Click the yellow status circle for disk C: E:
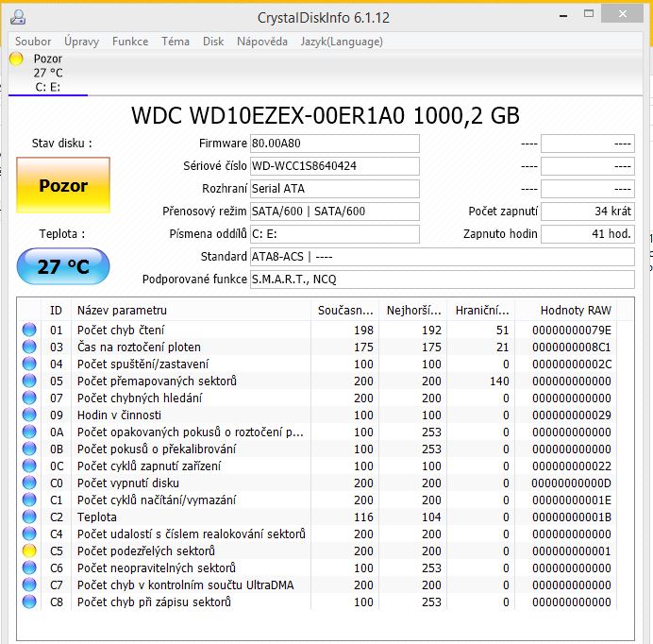Viewport: 653px width, 644px height. pyautogui.click(x=16, y=59)
